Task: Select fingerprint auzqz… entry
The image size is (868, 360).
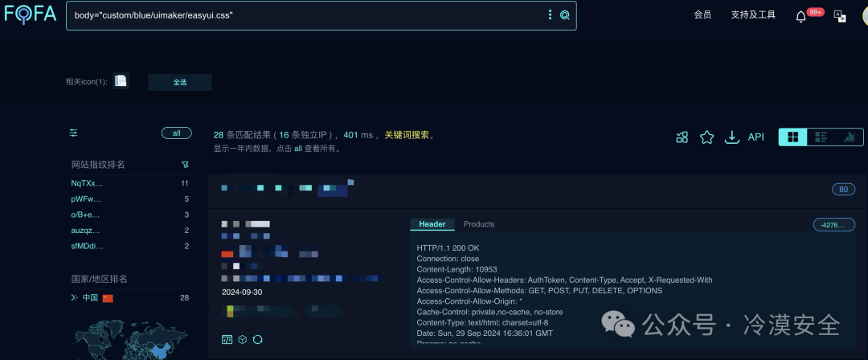Action: point(86,231)
